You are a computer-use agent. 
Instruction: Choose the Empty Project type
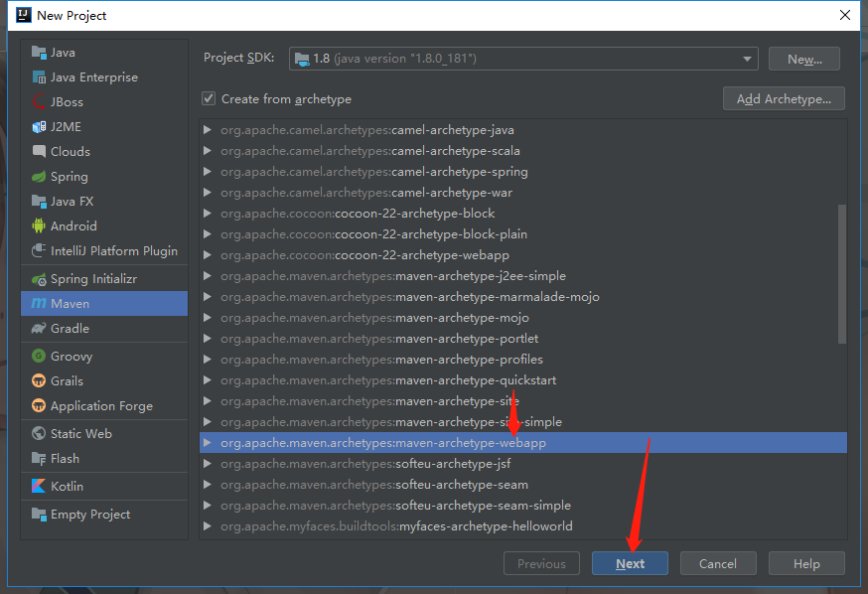coord(104,515)
